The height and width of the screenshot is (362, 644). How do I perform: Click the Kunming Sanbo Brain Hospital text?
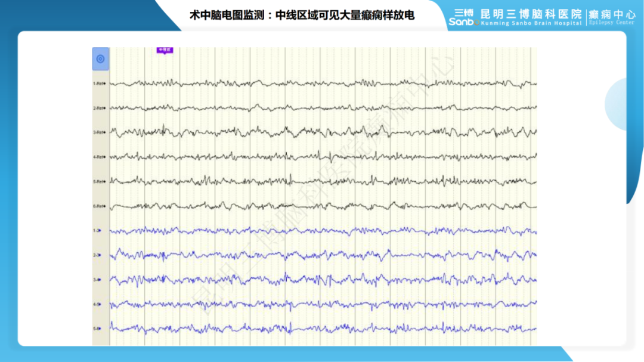pyautogui.click(x=531, y=23)
